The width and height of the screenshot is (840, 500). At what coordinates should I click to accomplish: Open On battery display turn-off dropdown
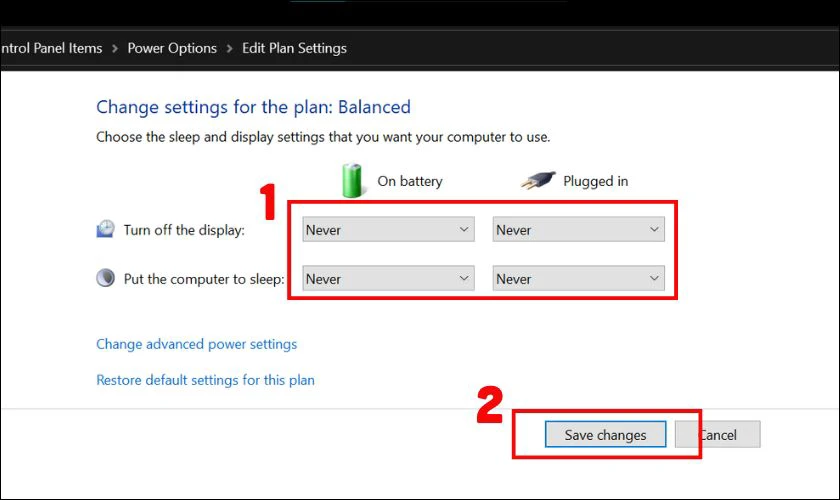click(x=388, y=230)
